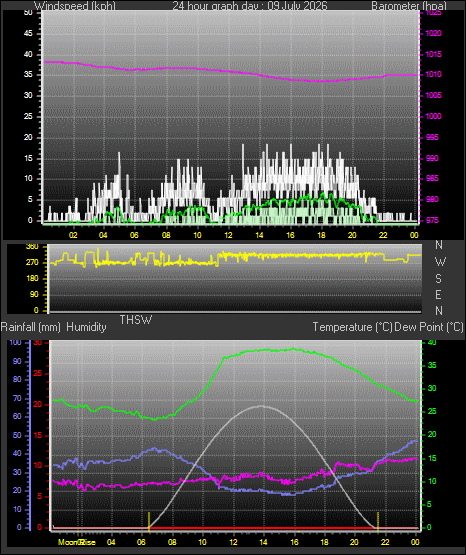
Task: Click the THSW label
Action: [136, 320]
